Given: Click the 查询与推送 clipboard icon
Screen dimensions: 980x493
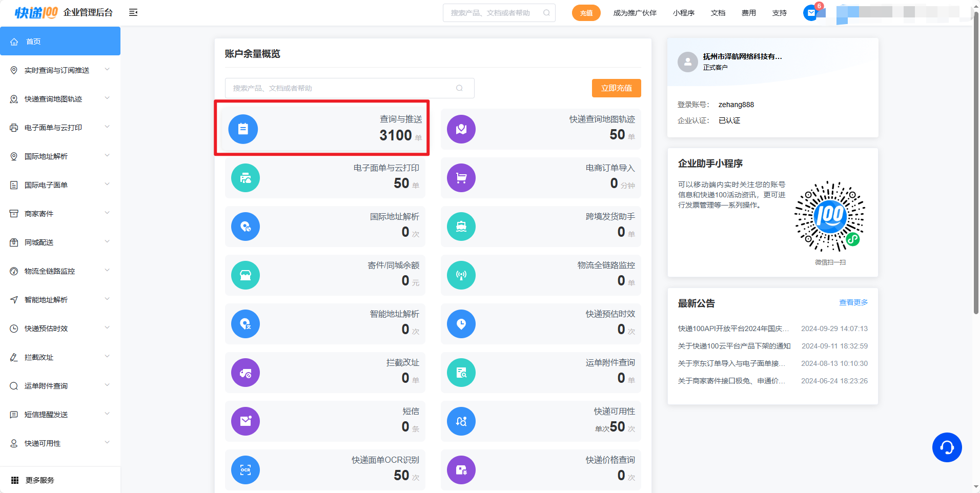Looking at the screenshot, I should point(243,129).
